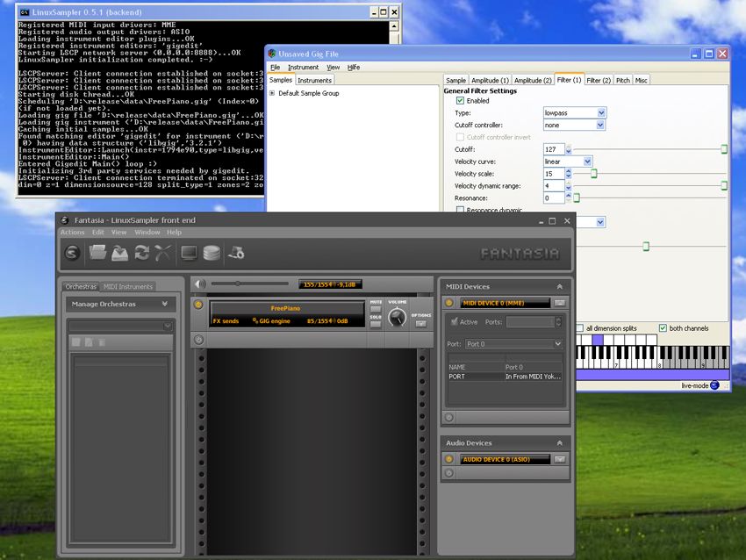Click the power icon on AUDIO DEVICE 0 (ASIO)
The width and height of the screenshot is (746, 560).
click(449, 459)
